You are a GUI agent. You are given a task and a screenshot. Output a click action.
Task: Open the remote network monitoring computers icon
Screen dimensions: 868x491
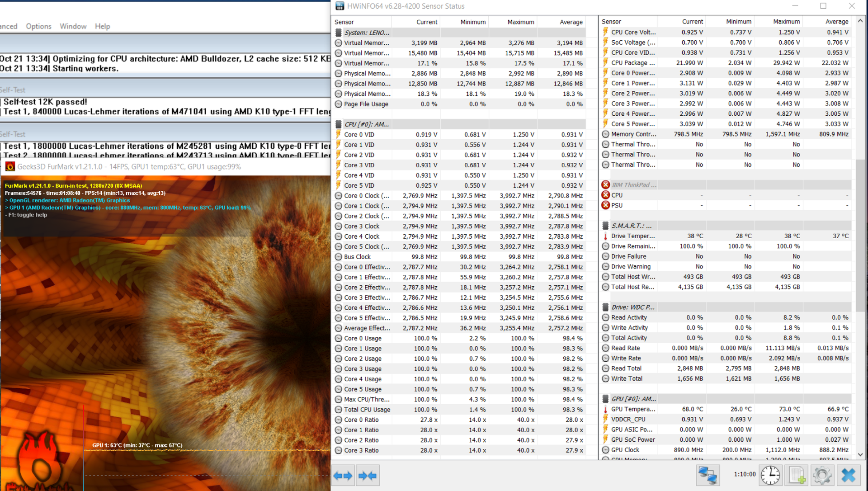(708, 476)
